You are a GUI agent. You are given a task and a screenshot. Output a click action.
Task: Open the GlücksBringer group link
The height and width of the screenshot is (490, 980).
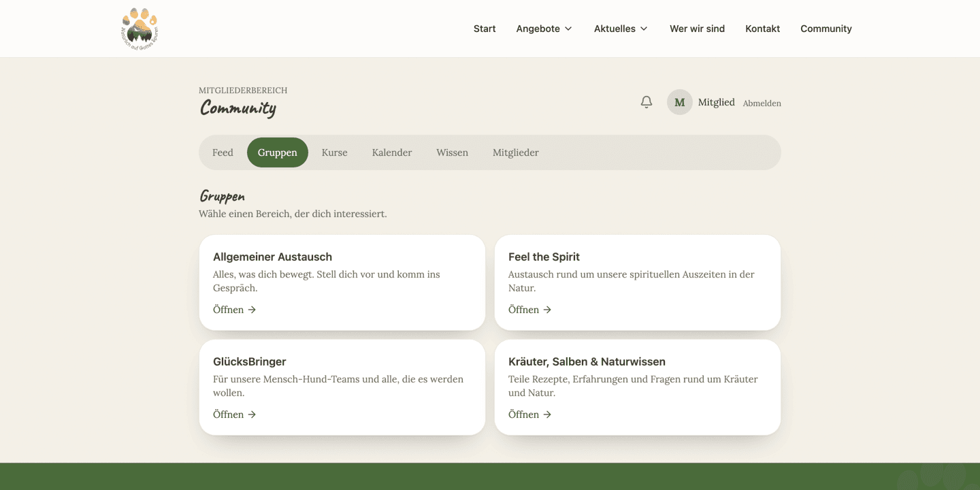point(234,414)
